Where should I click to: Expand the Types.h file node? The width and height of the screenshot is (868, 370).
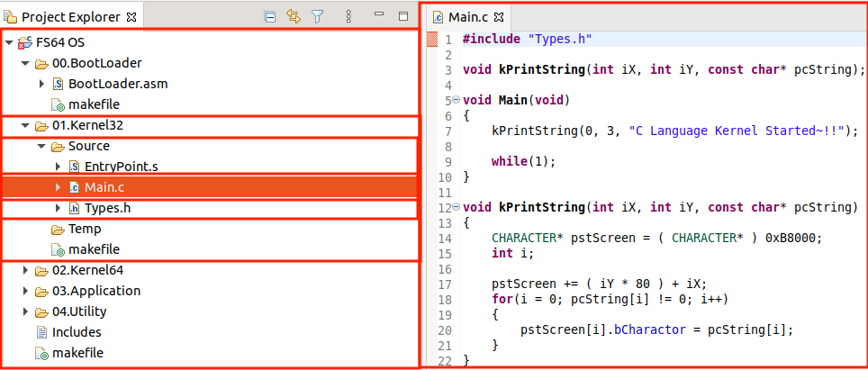pos(58,209)
